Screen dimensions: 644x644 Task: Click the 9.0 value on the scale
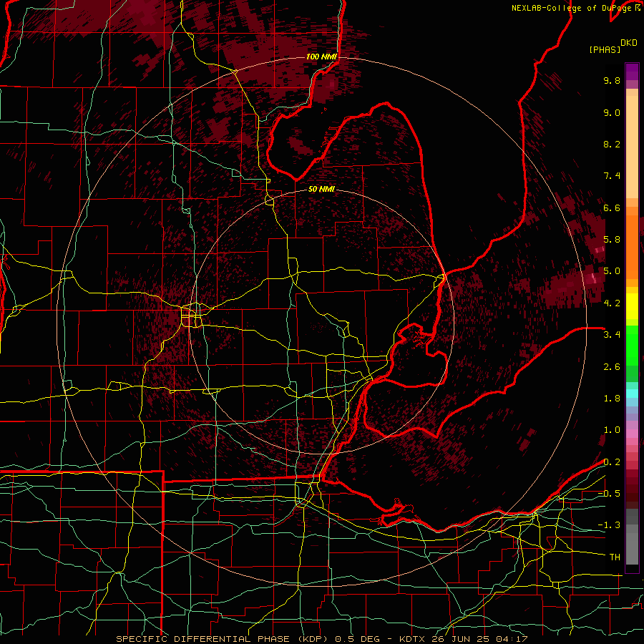point(612,112)
